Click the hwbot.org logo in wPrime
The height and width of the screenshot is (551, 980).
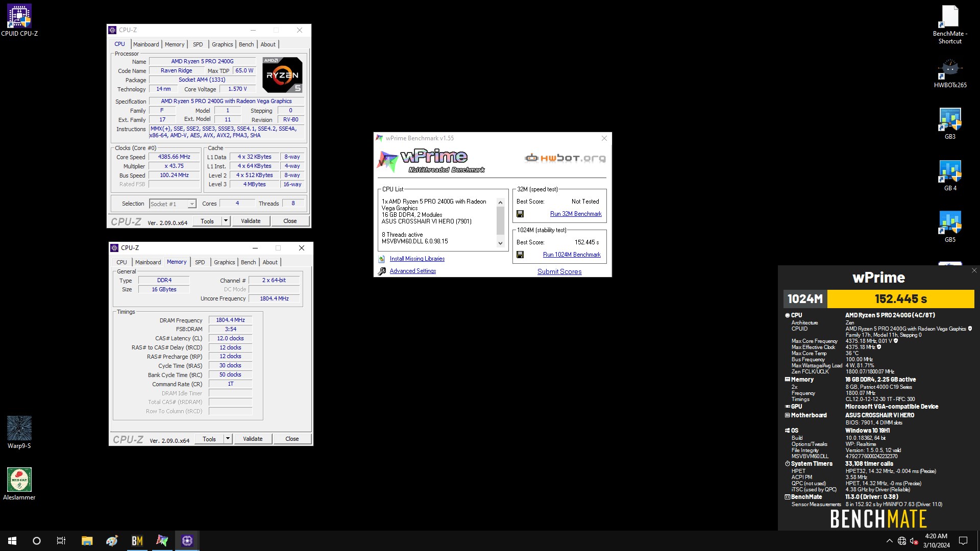click(x=566, y=158)
